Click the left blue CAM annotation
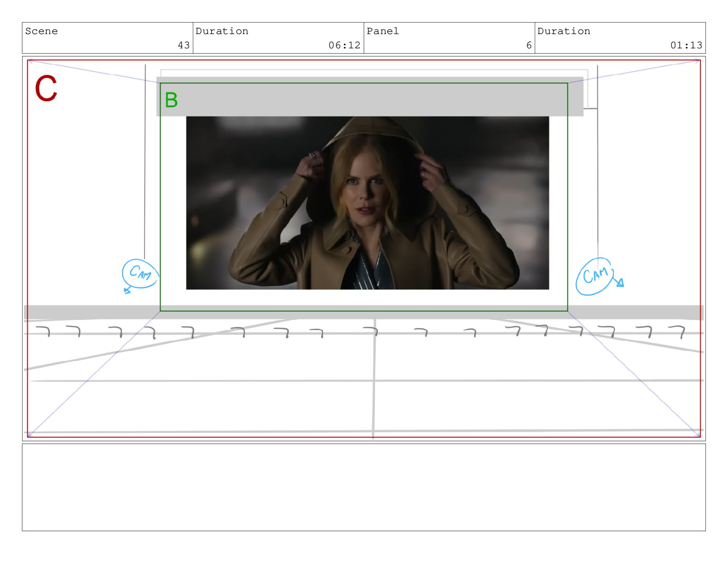 pos(140,275)
